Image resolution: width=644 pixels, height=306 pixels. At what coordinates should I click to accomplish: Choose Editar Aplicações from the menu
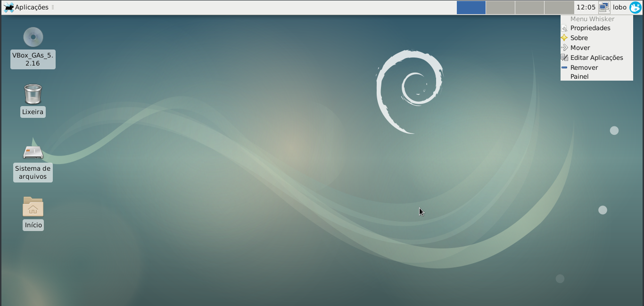tap(596, 58)
